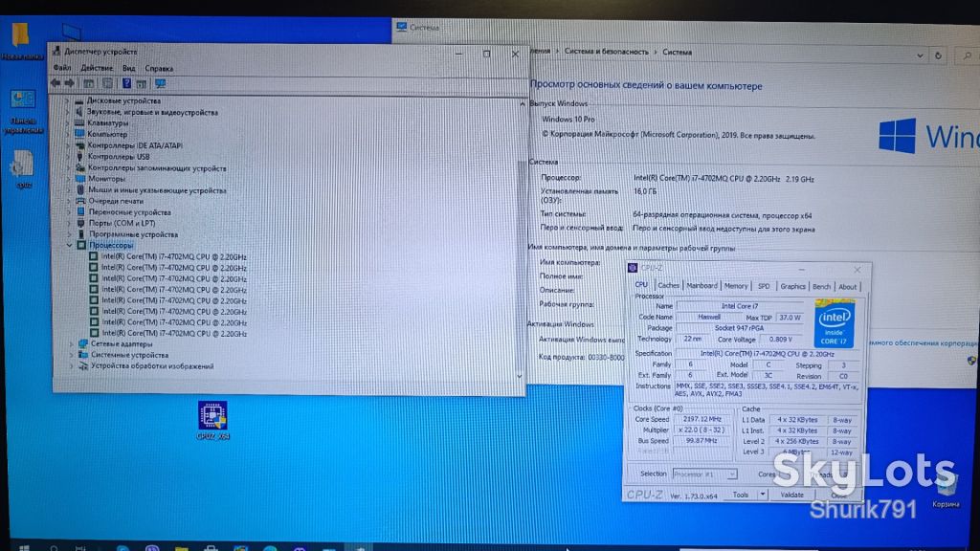Click Core Speed value 2197.12 MHz
The width and height of the screenshot is (980, 551).
(x=702, y=419)
